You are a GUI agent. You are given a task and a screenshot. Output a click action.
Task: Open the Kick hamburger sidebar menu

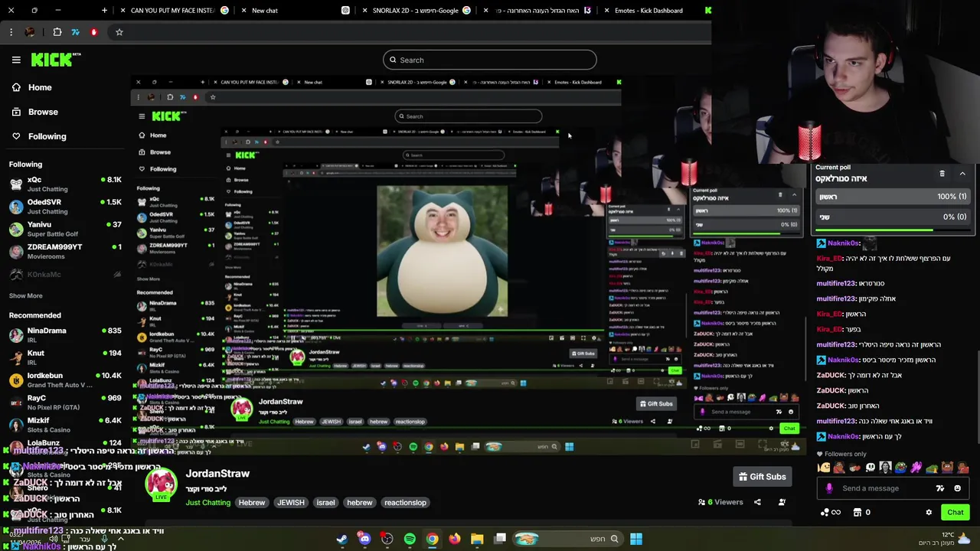point(16,60)
